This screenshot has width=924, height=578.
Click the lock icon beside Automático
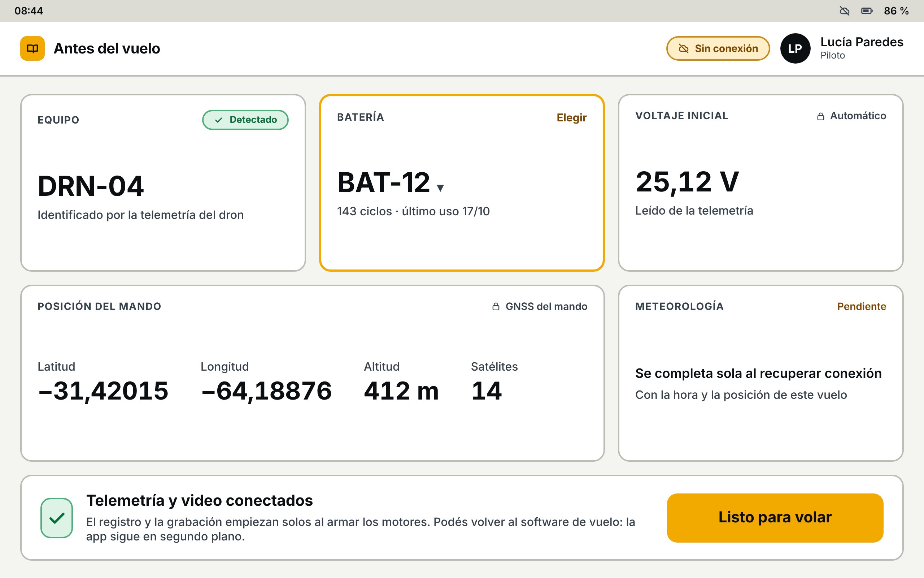(x=820, y=116)
